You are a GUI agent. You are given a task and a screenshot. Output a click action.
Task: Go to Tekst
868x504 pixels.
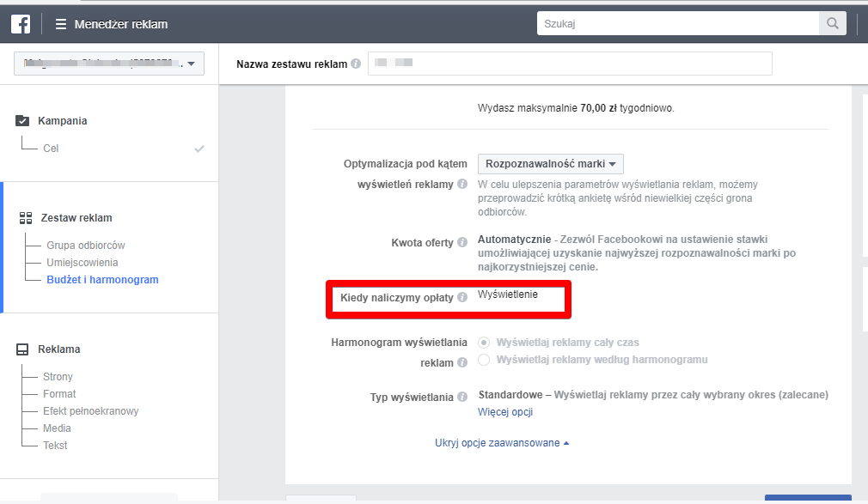(55, 445)
